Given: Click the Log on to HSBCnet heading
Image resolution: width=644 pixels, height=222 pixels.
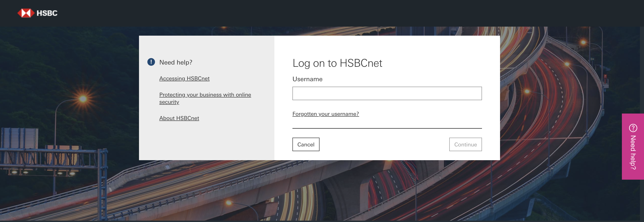Looking at the screenshot, I should [x=337, y=63].
